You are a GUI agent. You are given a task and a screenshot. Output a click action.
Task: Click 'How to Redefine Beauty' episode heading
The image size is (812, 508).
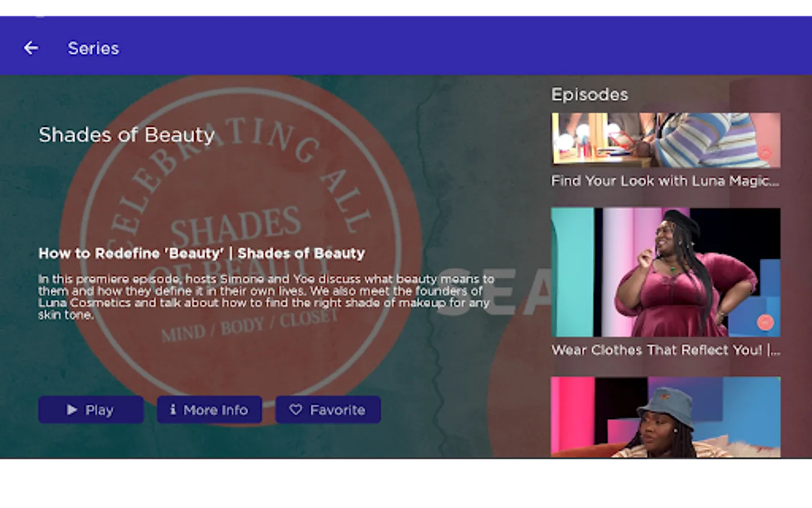coord(202,253)
